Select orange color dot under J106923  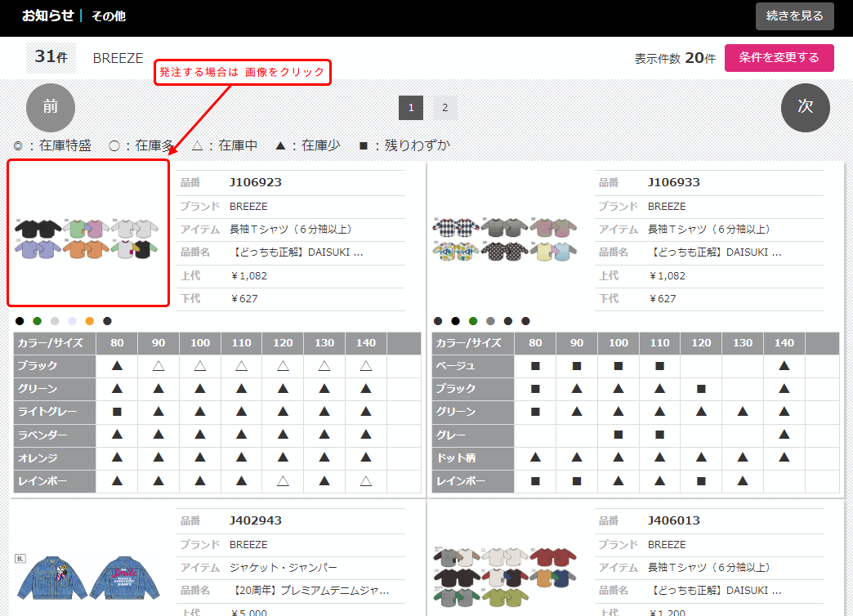pyautogui.click(x=90, y=321)
